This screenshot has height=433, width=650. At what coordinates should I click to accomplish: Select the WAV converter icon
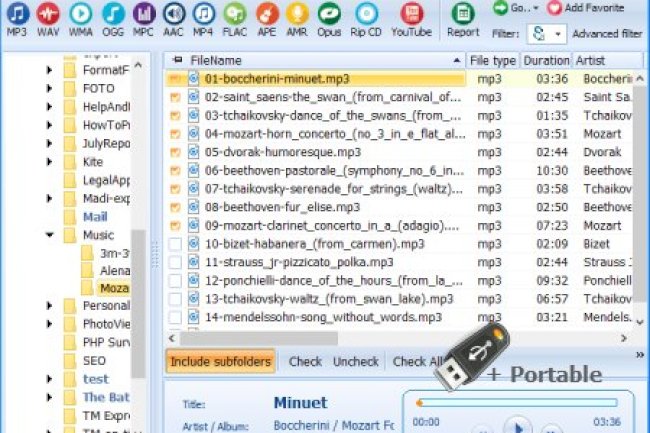[48, 14]
